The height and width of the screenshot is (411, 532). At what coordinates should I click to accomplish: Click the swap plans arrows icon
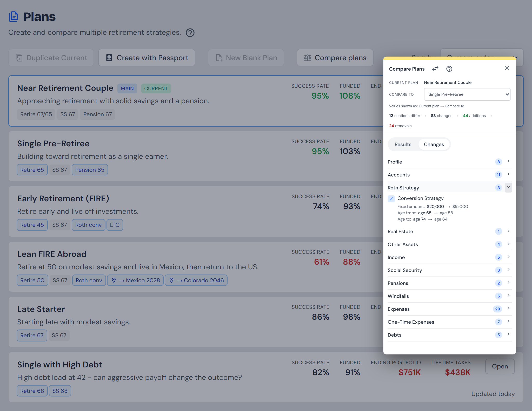[x=435, y=69]
